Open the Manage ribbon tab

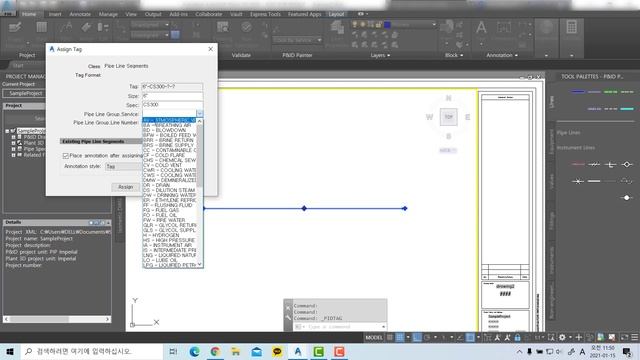point(108,14)
